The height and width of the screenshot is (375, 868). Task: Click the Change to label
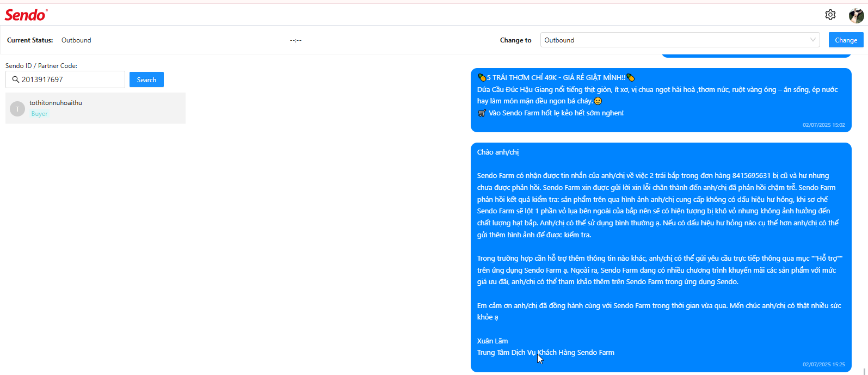(515, 40)
